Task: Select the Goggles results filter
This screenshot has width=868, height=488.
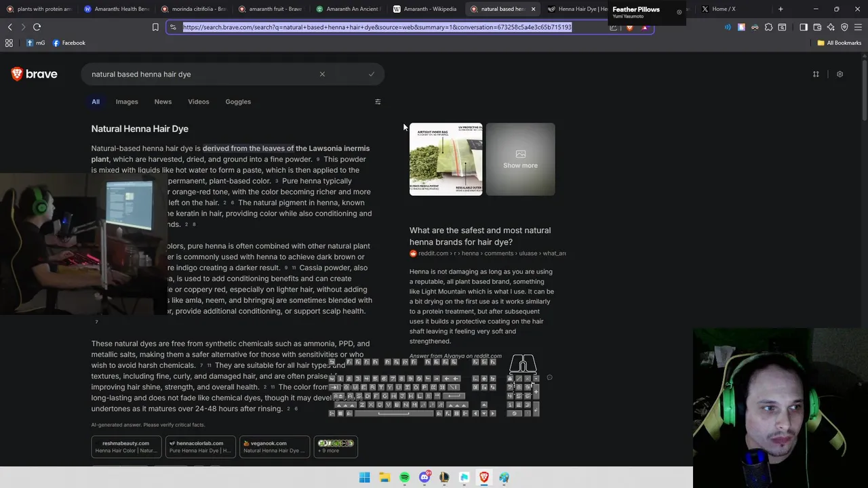Action: tap(238, 102)
